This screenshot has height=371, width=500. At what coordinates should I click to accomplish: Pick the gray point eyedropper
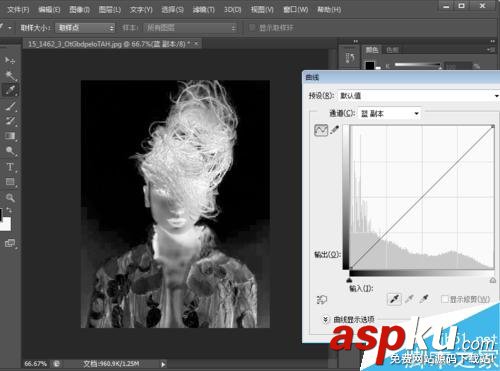click(x=409, y=299)
